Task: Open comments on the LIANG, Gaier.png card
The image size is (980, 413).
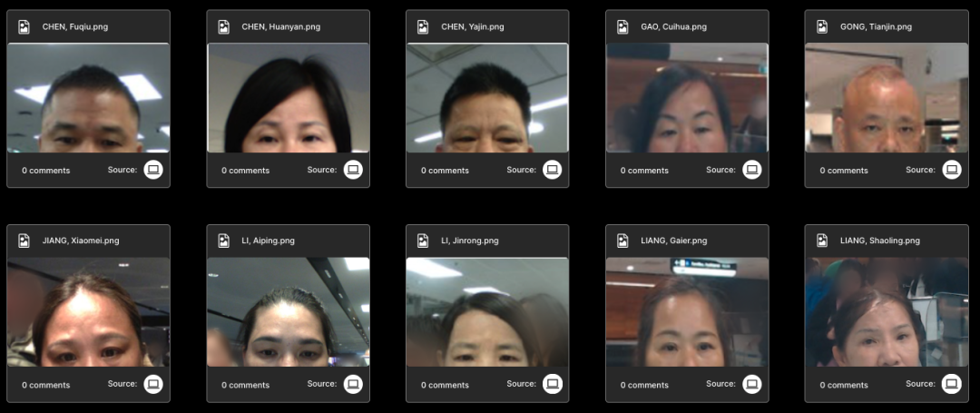Action: [x=644, y=385]
